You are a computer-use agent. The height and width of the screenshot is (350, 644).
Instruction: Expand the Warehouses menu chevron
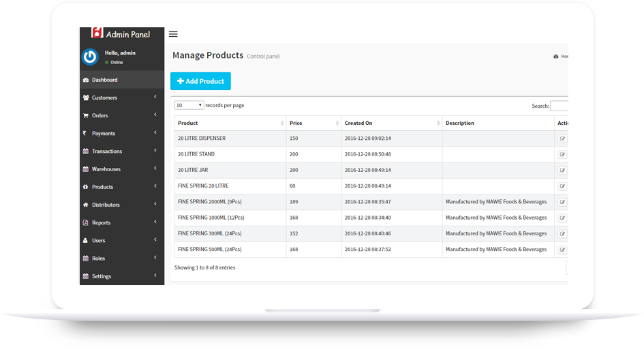coord(155,169)
